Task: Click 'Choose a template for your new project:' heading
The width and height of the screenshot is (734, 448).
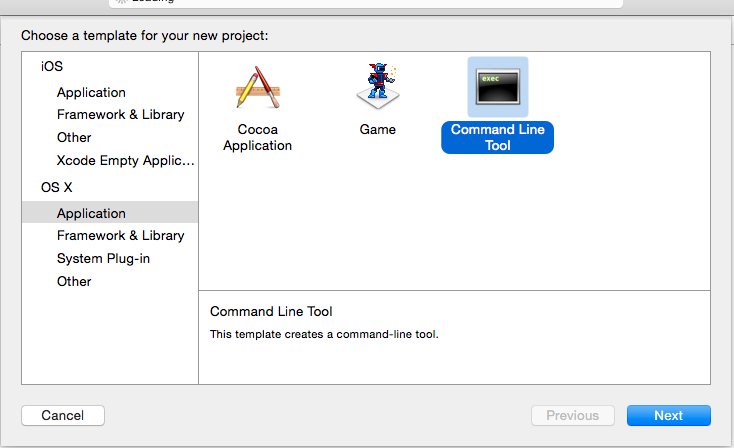Action: point(145,36)
